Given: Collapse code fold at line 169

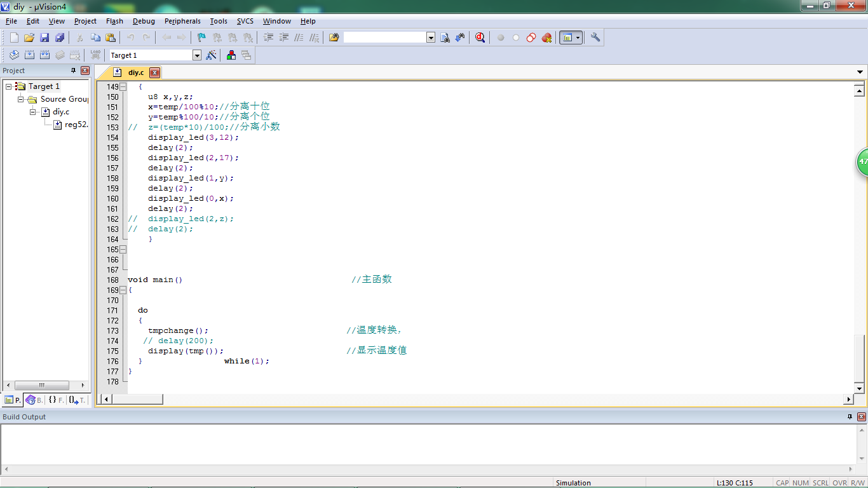Looking at the screenshot, I should [123, 290].
